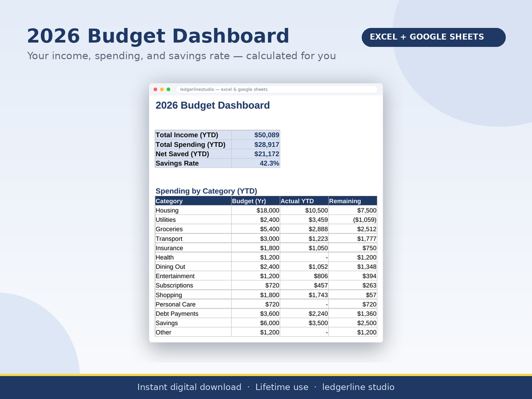Select the Housing row label
Image resolution: width=532 pixels, height=399 pixels.
[x=193, y=210]
